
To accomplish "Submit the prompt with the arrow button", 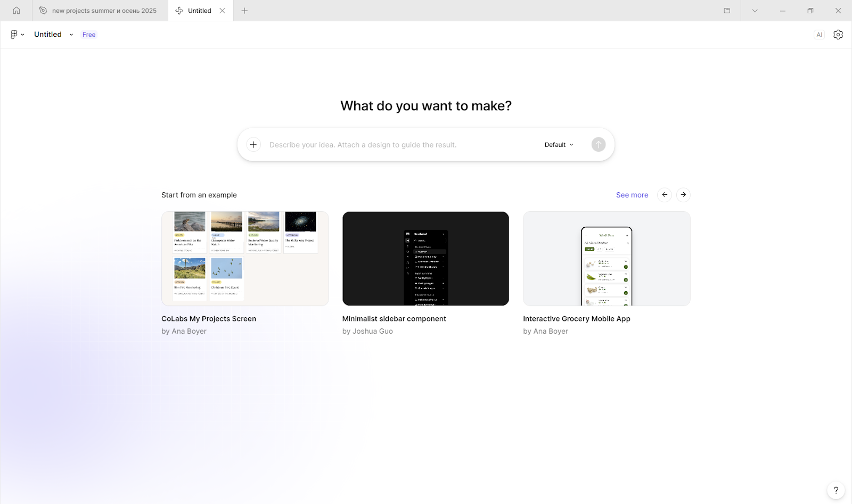I will [x=598, y=144].
